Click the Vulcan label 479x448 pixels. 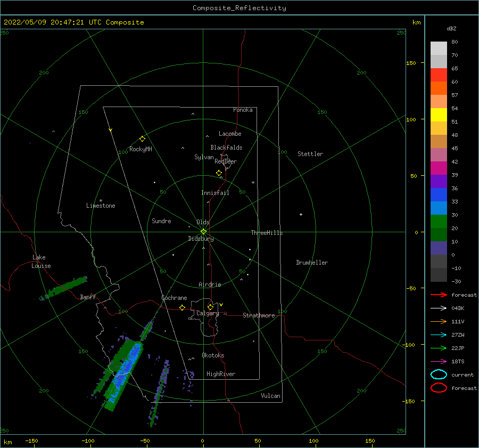[x=271, y=396]
